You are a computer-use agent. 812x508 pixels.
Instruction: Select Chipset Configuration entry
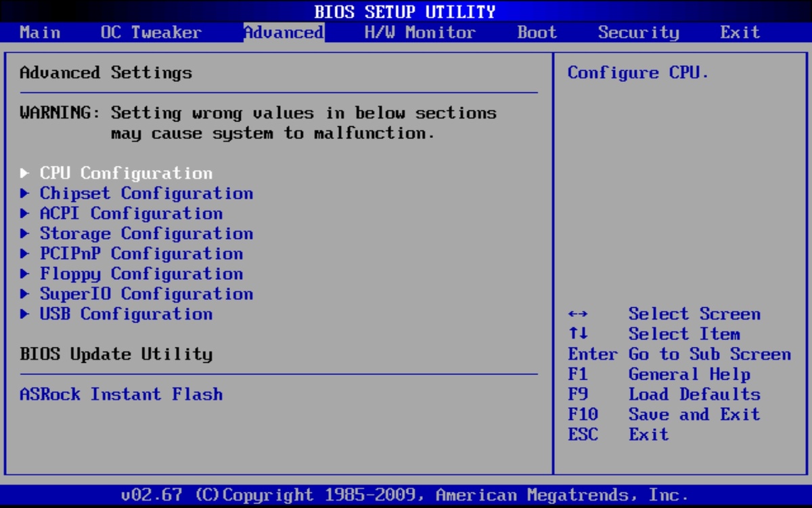(x=146, y=194)
